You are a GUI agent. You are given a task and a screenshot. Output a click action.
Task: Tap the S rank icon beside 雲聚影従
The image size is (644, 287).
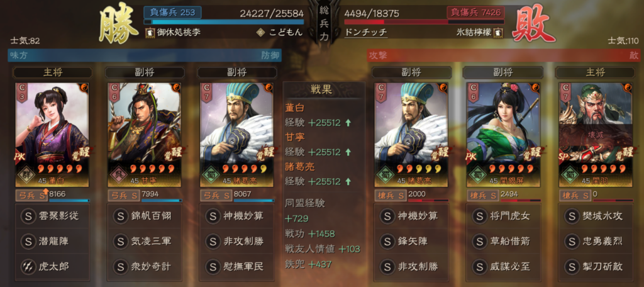click(x=28, y=216)
